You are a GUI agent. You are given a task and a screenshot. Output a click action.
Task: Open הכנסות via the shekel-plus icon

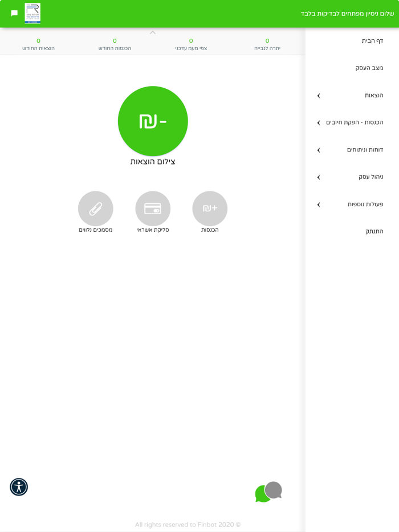(x=210, y=208)
